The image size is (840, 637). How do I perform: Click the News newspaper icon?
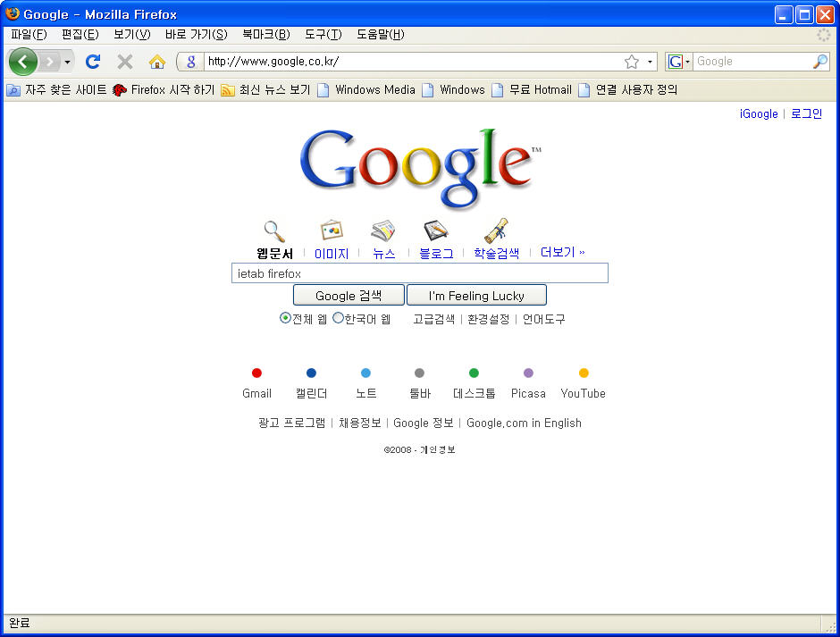(383, 230)
